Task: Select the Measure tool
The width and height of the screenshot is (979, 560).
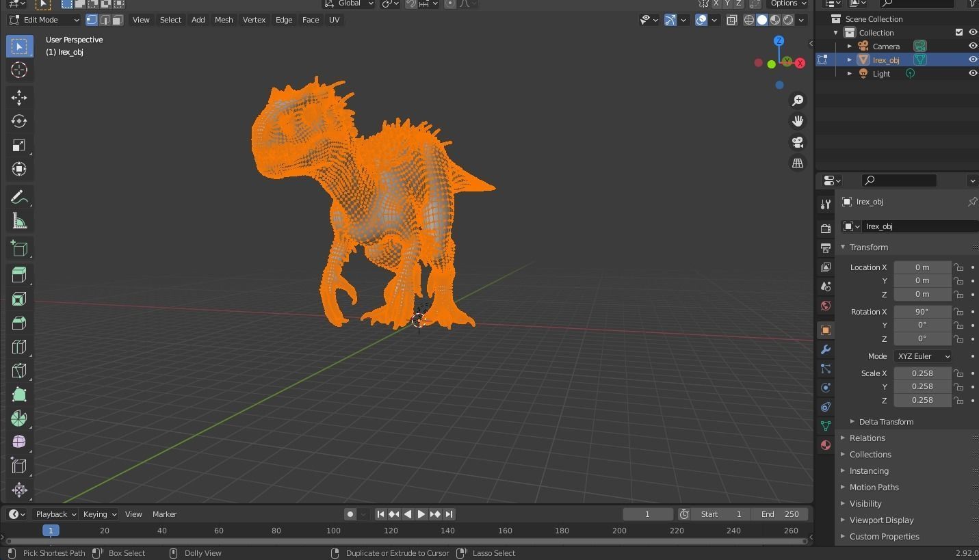Action: coord(19,221)
